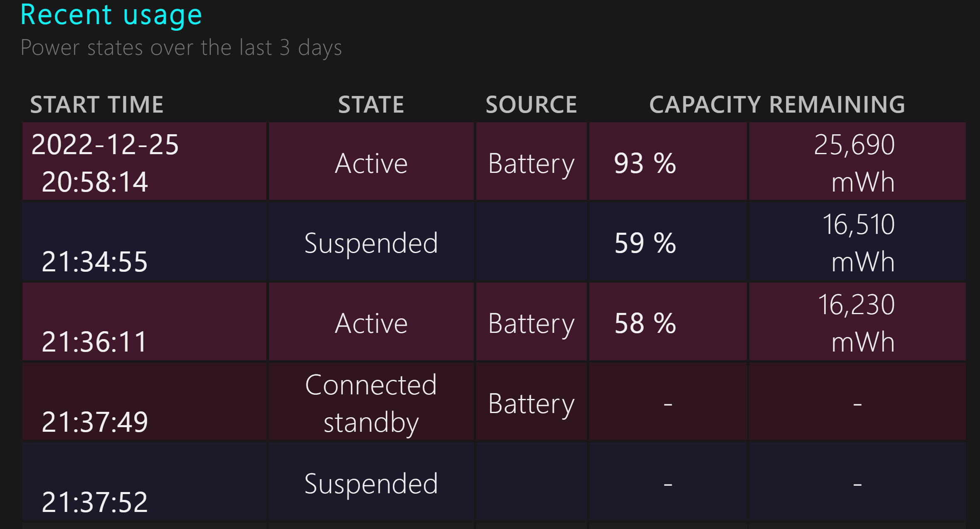980x529 pixels.
Task: Click the 93 % capacity cell
Action: [668, 161]
